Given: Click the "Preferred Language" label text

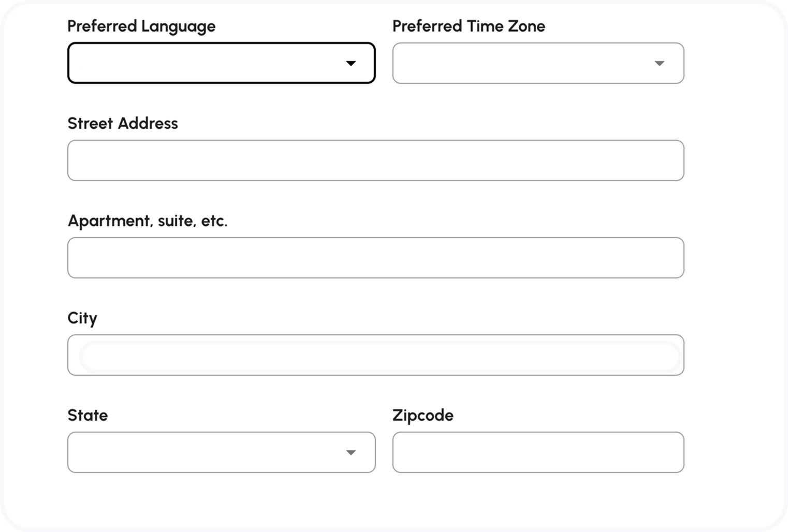Looking at the screenshot, I should [x=141, y=26].
